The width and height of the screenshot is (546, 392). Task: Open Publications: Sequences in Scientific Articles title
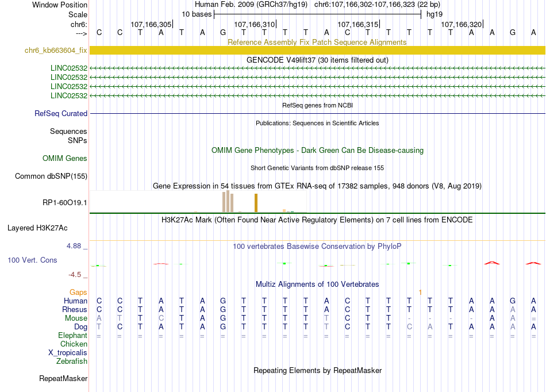coord(317,123)
